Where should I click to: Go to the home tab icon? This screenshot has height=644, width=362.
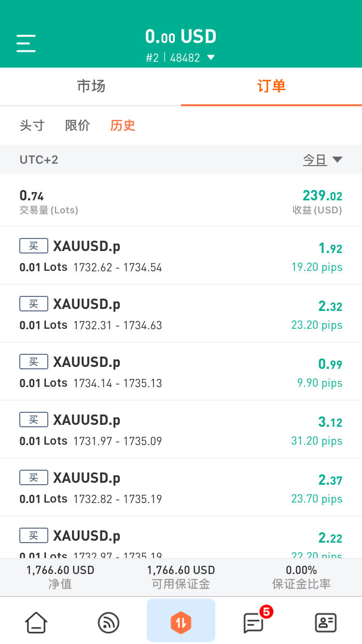[x=36, y=622]
